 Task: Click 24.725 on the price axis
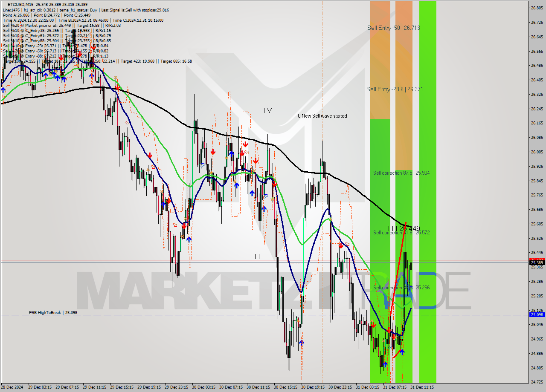pos(537,382)
